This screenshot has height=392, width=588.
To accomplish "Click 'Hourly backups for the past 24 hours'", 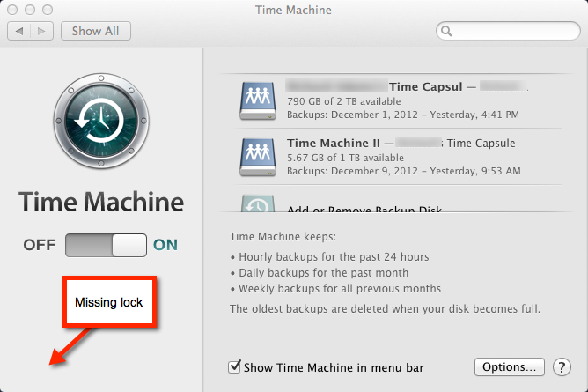I will pyautogui.click(x=334, y=257).
